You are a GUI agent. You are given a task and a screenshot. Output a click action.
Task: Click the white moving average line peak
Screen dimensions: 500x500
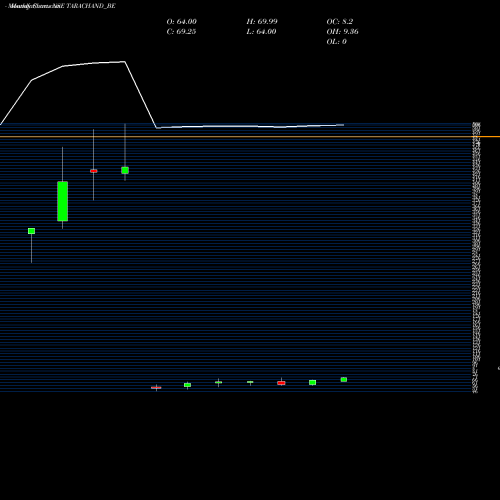125,62
